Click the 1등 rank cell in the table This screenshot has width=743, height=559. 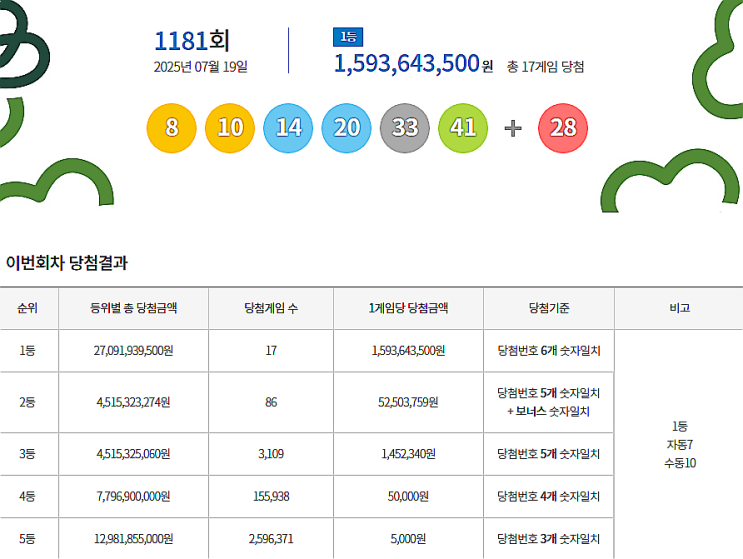pyautogui.click(x=27, y=351)
